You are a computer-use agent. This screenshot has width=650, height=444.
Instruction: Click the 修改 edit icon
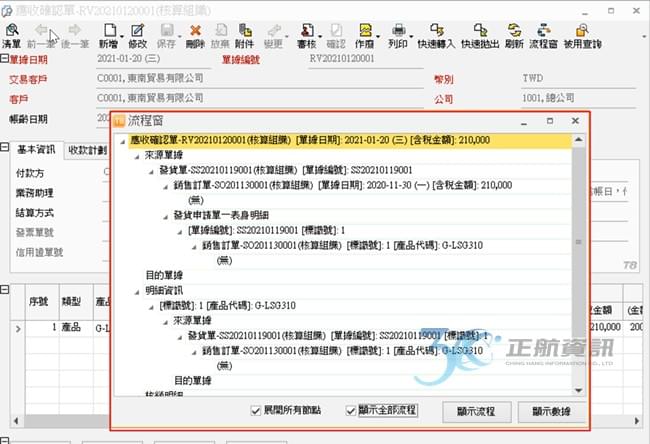click(138, 30)
